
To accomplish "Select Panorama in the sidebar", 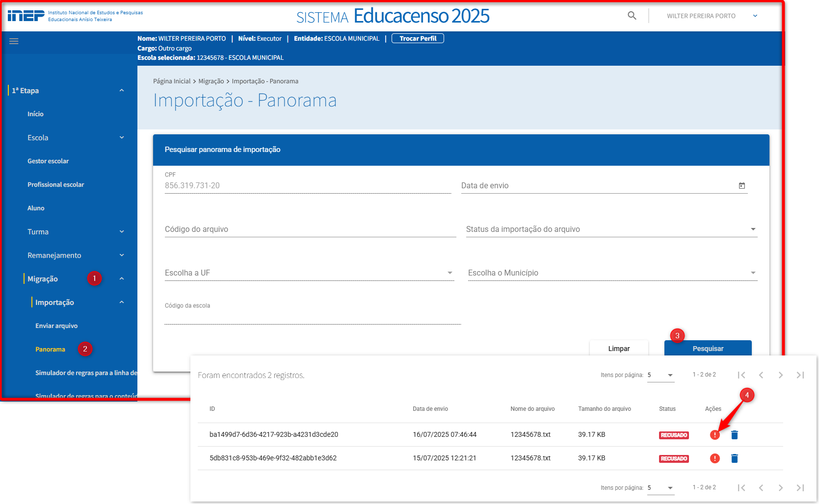I will [50, 350].
